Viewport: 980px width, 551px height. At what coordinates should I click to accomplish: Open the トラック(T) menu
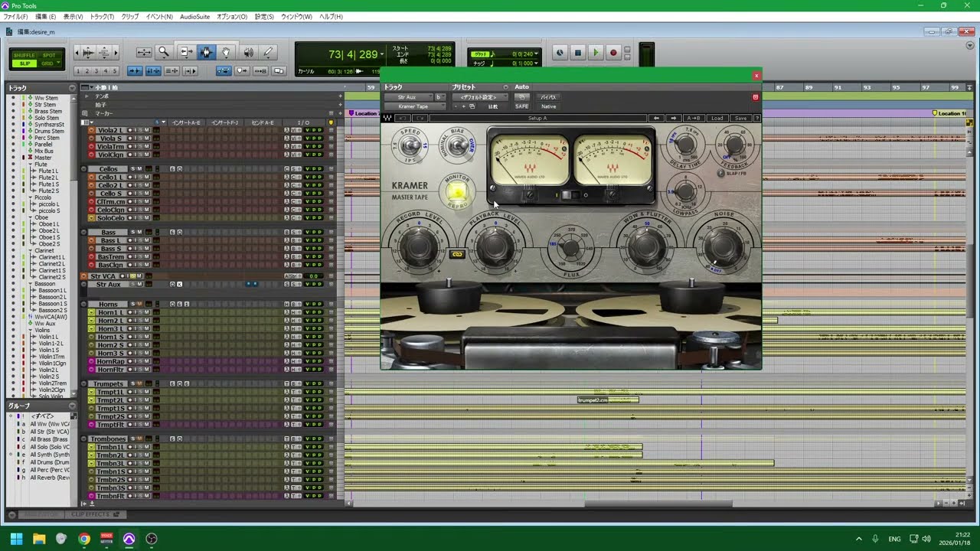102,16
